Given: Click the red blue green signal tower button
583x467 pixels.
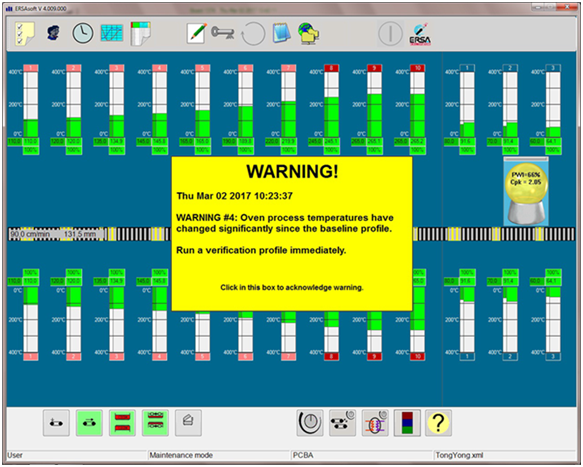Looking at the screenshot, I should click(407, 423).
